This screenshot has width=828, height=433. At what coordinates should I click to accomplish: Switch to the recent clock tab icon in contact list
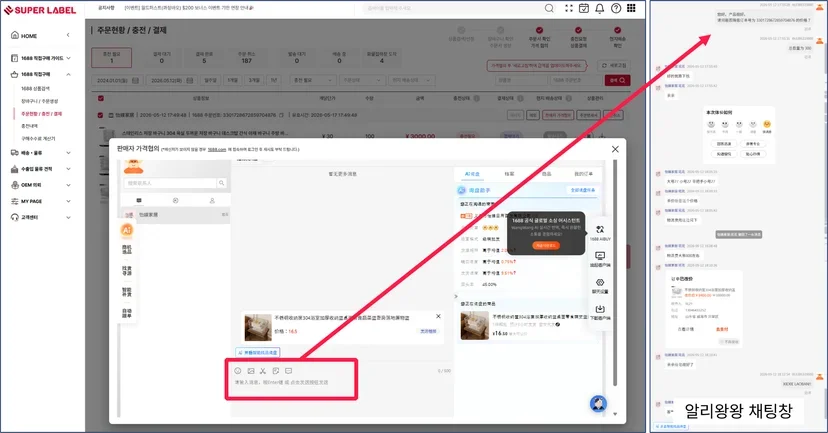pos(175,201)
